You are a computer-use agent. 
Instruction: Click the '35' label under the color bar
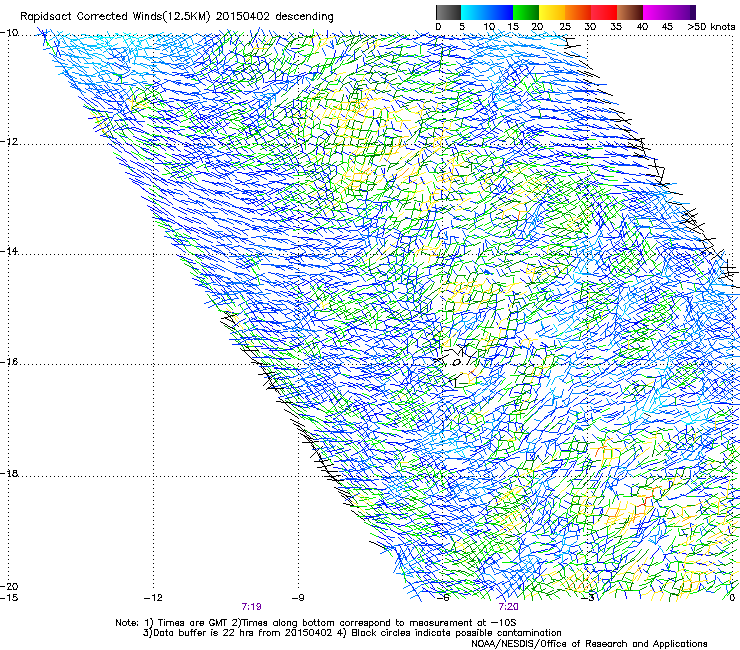coord(616,27)
